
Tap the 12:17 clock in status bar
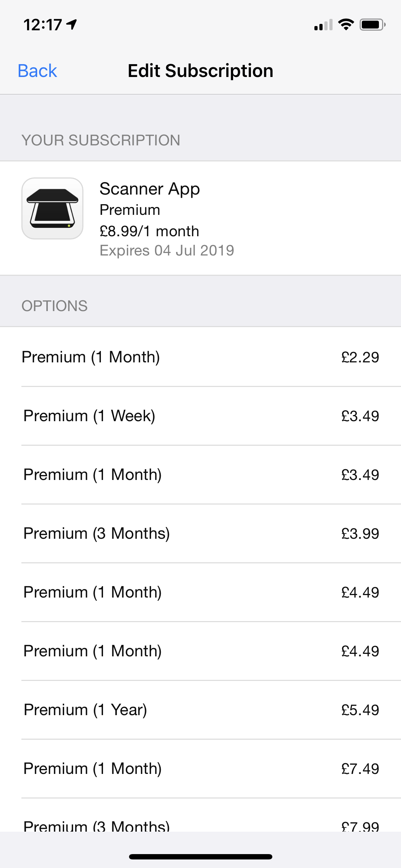43,25
